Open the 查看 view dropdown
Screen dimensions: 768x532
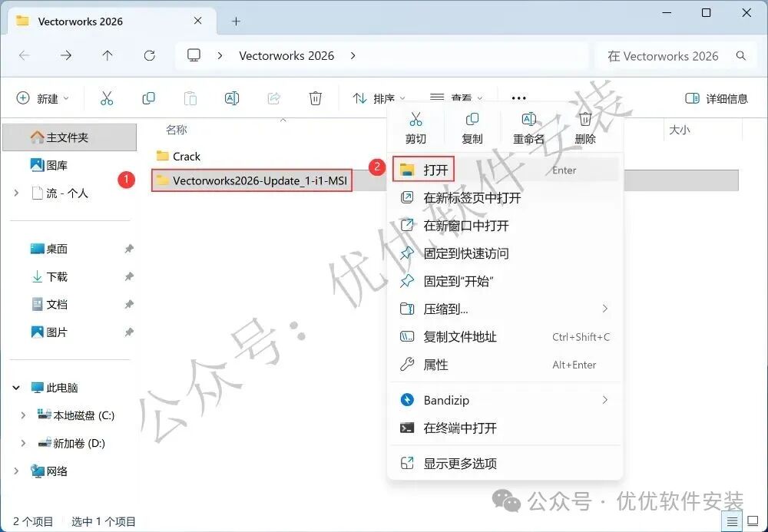click(455, 98)
